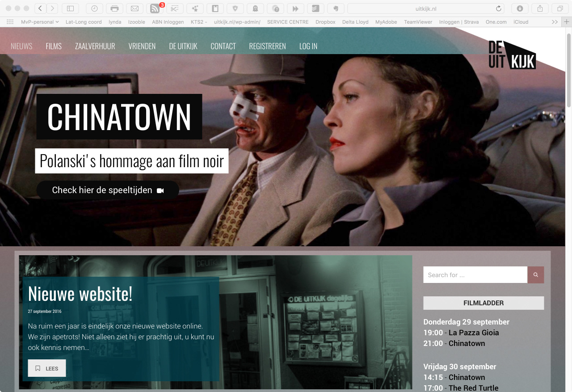Click Thursday 21:00 Chinatown showing
Image resolution: width=572 pixels, height=392 pixels.
467,343
